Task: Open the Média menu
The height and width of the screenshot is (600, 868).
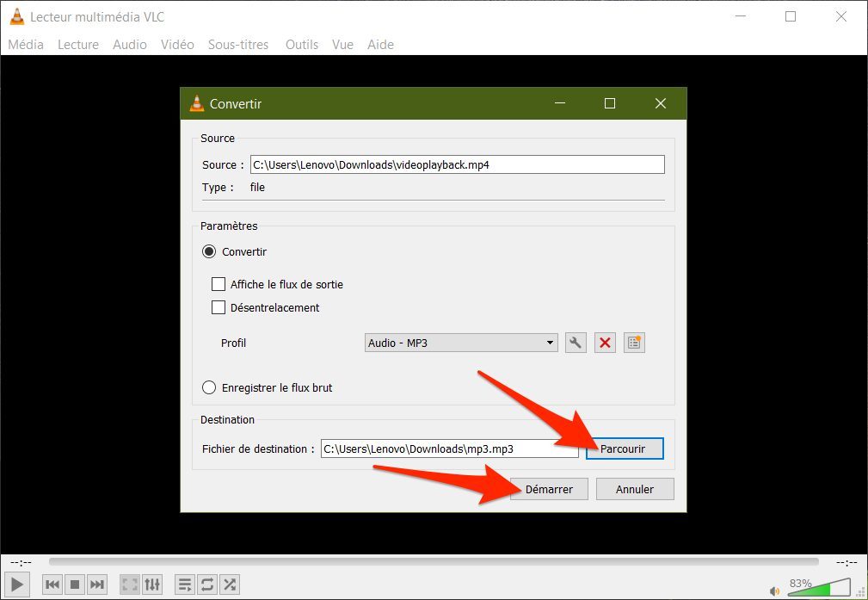Action: (x=26, y=44)
